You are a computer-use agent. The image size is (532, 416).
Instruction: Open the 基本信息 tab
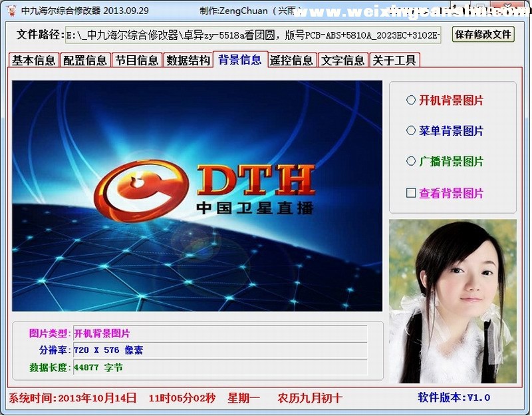(x=34, y=61)
